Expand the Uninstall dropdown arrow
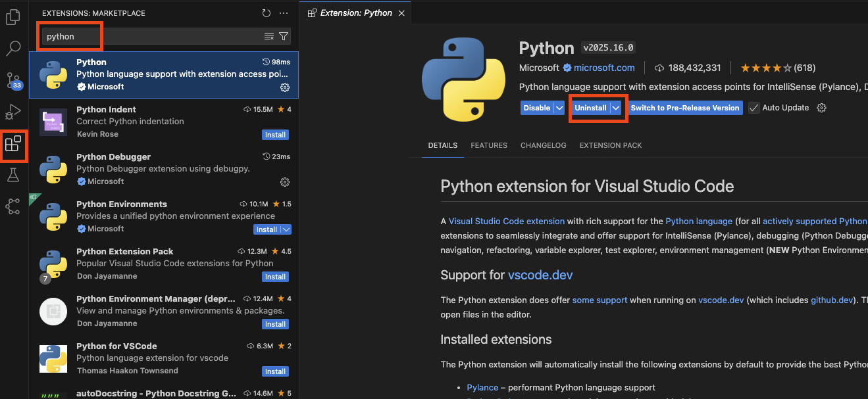The image size is (868, 399). coord(615,107)
